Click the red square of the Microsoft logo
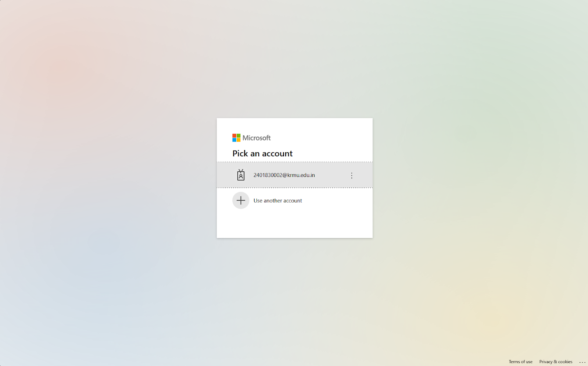Image resolution: width=588 pixels, height=366 pixels. [234, 135]
